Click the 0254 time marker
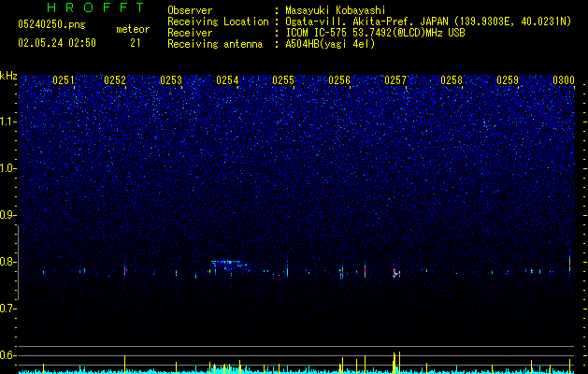Image resolution: width=588 pixels, height=374 pixels. pyautogui.click(x=227, y=80)
